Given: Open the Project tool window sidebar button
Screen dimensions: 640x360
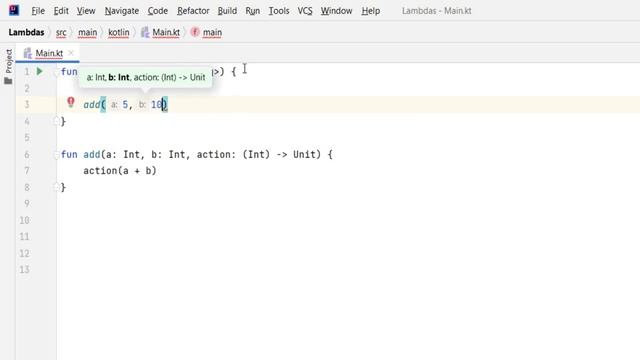Looking at the screenshot, I should click(8, 61).
